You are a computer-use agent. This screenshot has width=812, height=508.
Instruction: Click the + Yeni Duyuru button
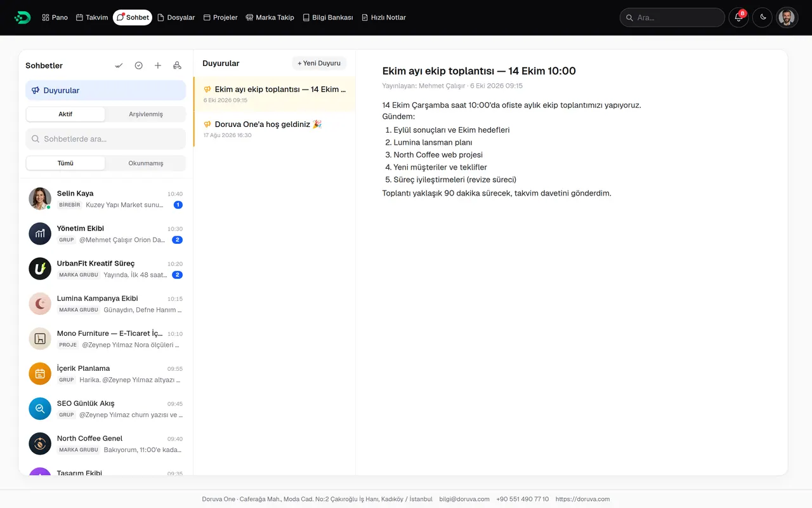319,63
